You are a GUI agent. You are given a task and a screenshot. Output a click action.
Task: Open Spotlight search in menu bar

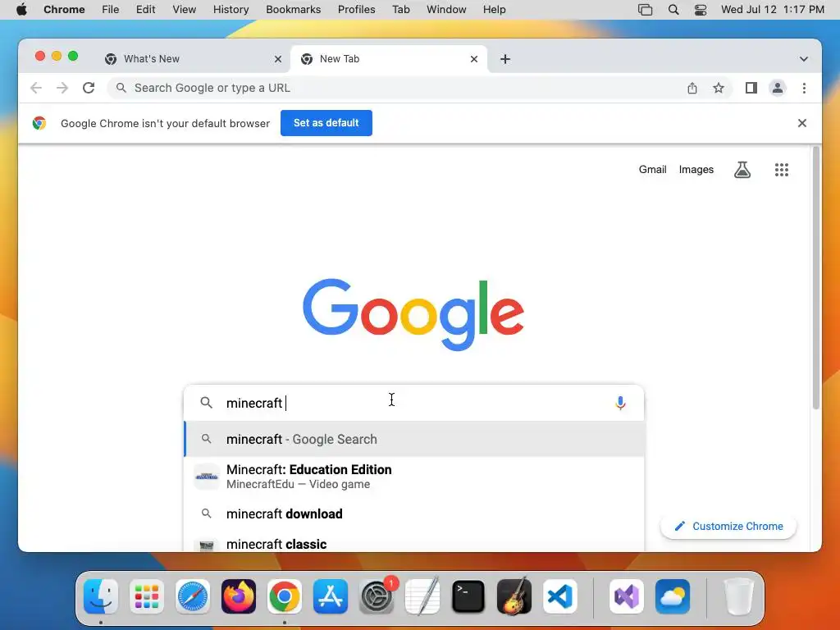(673, 10)
